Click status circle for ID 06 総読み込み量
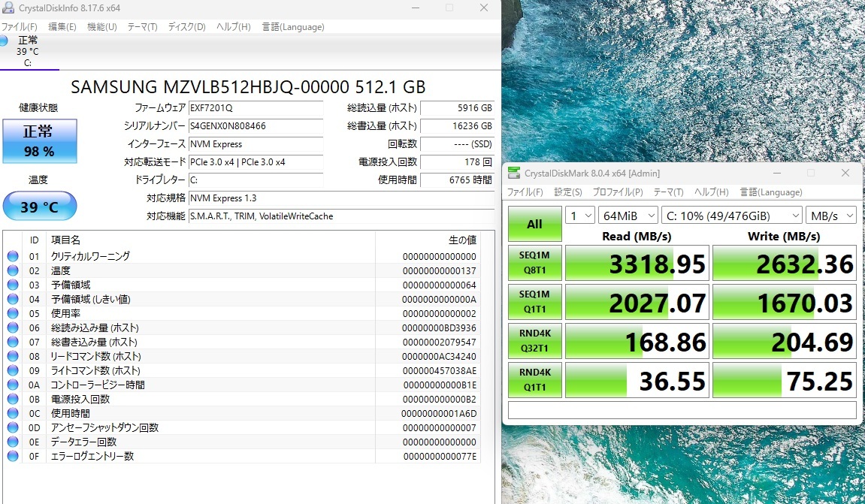Screen dimensions: 865x504 coord(13,327)
